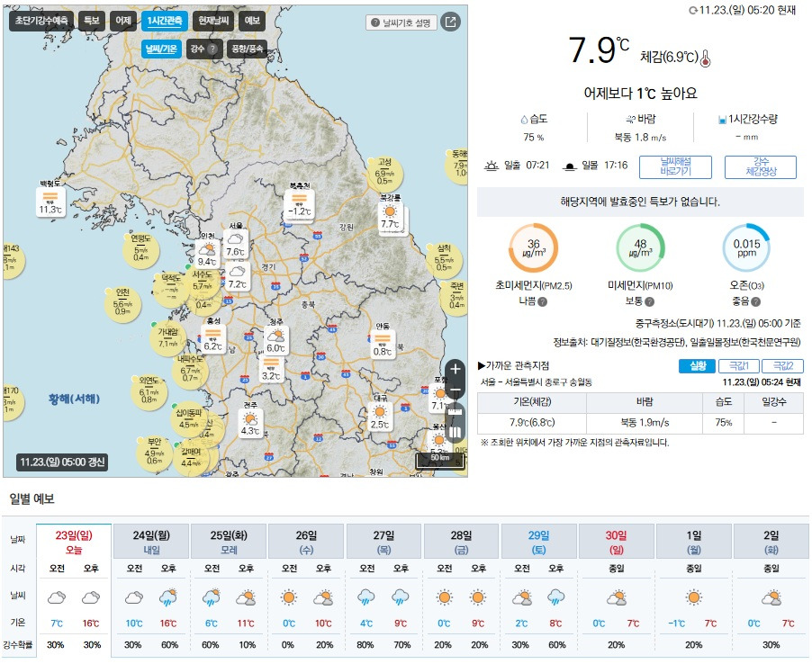
Task: Zoom out on the weather map
Action: coord(456,390)
